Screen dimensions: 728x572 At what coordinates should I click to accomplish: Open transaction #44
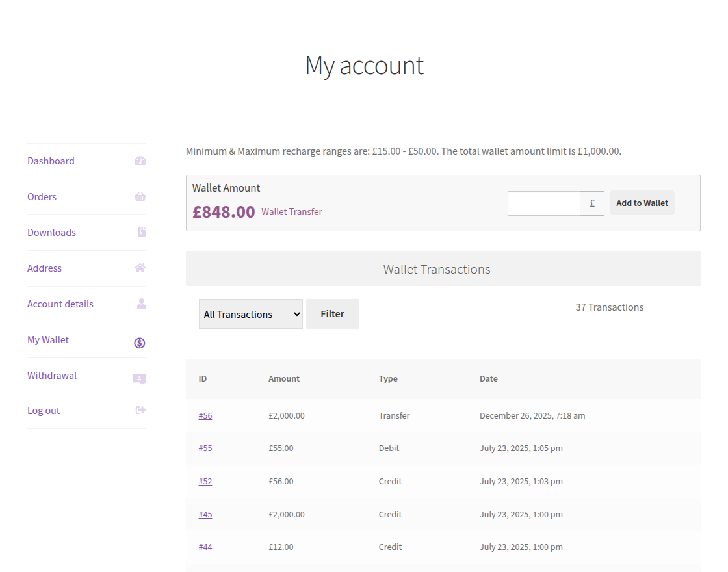click(205, 547)
